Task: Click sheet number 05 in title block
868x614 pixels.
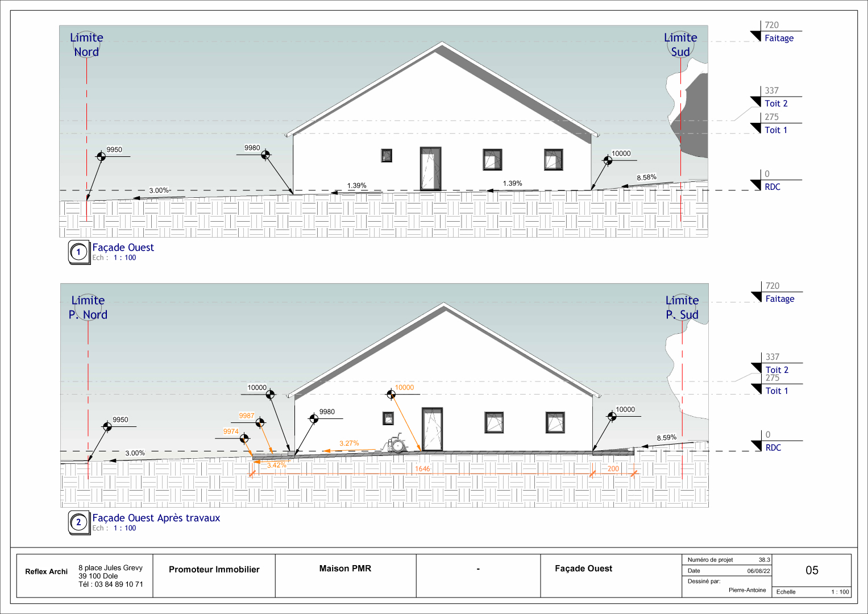Action: click(812, 570)
